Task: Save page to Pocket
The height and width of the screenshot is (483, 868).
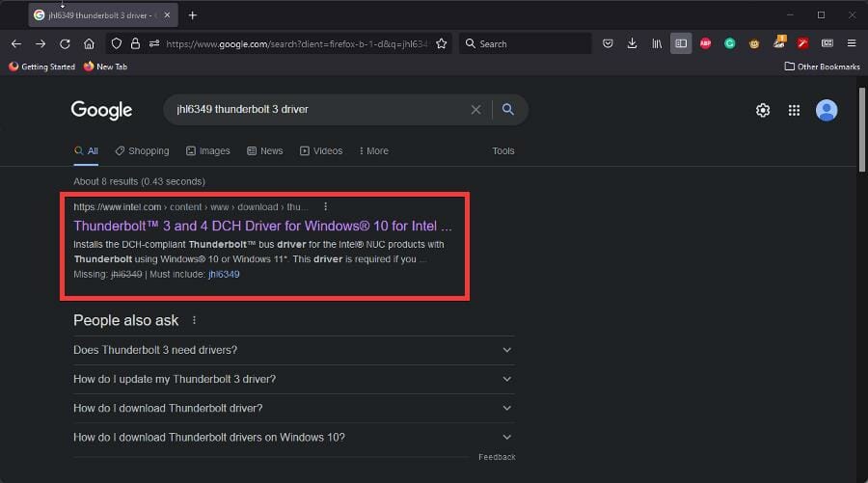Action: tap(608, 43)
